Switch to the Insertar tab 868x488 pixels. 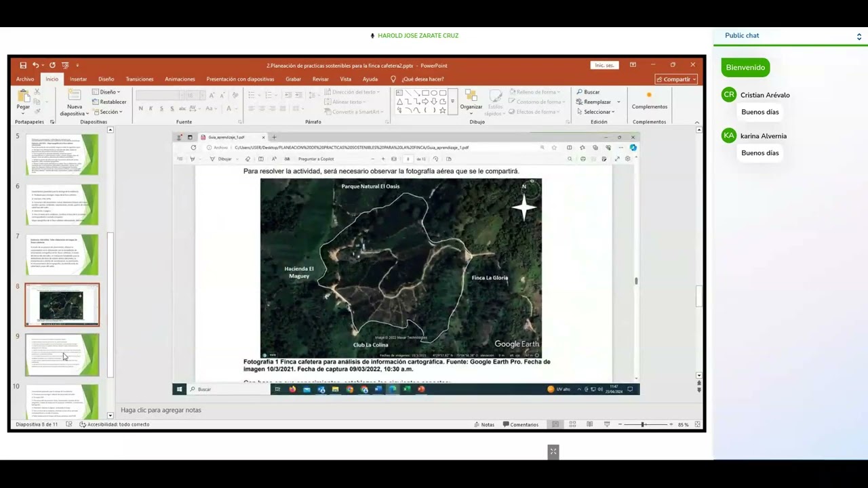point(78,79)
